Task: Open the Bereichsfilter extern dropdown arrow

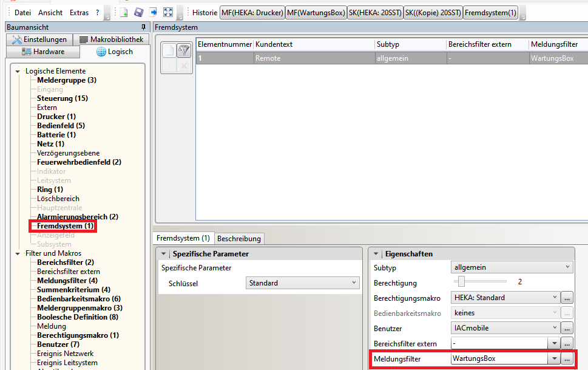Action: coord(554,343)
